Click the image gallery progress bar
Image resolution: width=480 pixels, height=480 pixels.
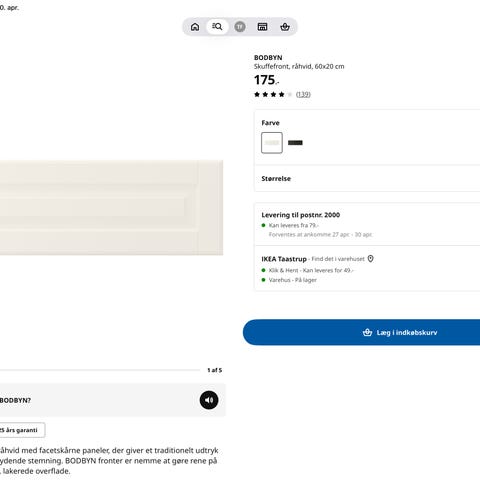[100, 370]
